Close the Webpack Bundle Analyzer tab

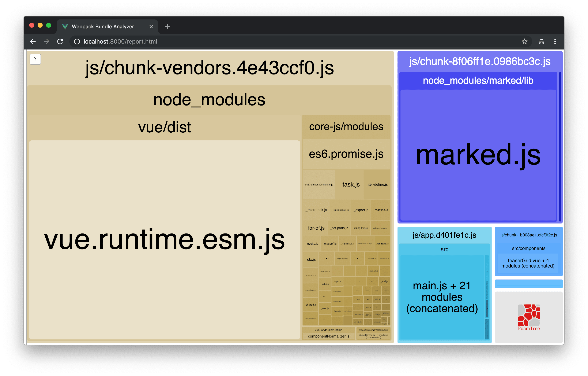pyautogui.click(x=151, y=27)
